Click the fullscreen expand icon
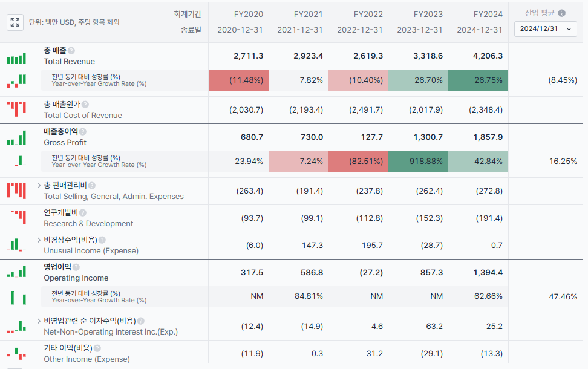Image resolution: width=588 pixels, height=369 pixels. point(15,22)
